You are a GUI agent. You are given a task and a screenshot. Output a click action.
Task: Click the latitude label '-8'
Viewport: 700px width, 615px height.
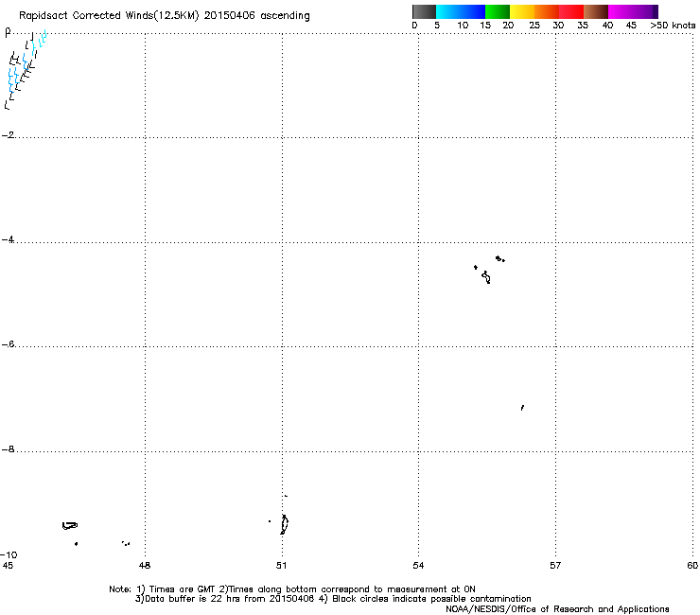[x=8, y=448]
